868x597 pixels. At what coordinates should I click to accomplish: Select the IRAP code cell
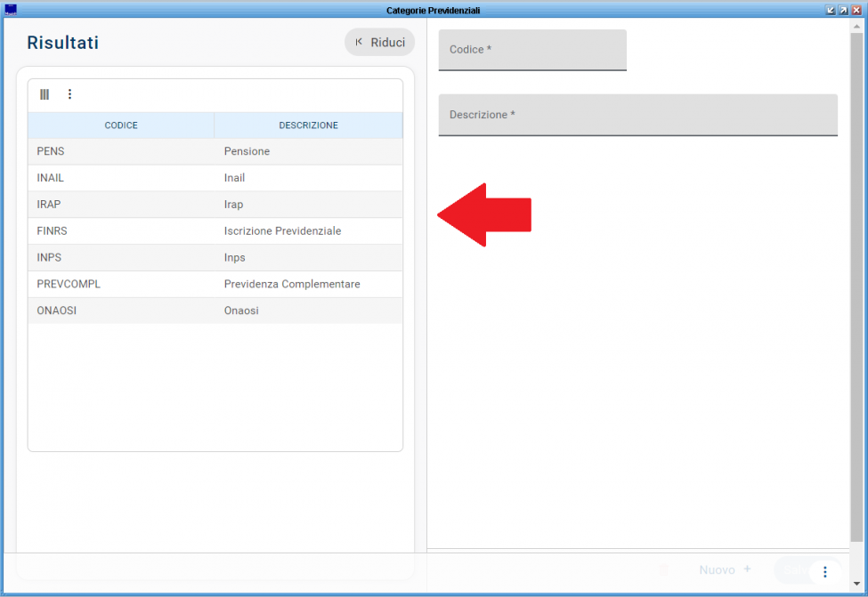[121, 205]
